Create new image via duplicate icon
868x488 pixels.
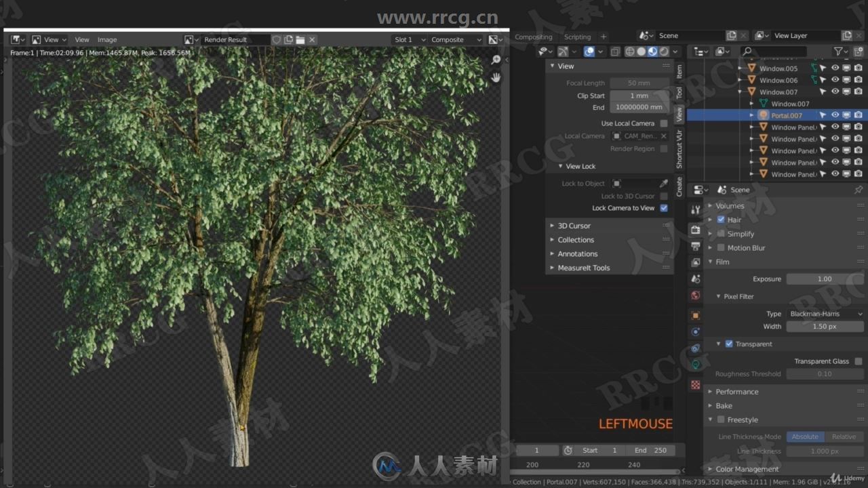pyautogui.click(x=288, y=40)
